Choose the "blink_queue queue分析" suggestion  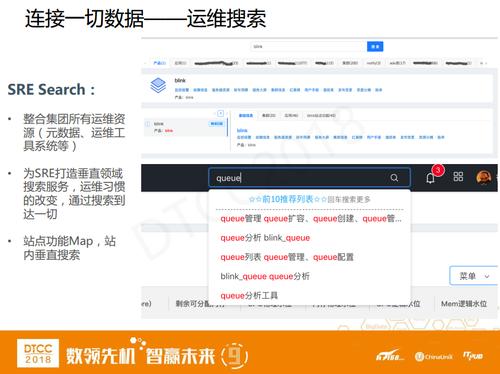coord(265,276)
